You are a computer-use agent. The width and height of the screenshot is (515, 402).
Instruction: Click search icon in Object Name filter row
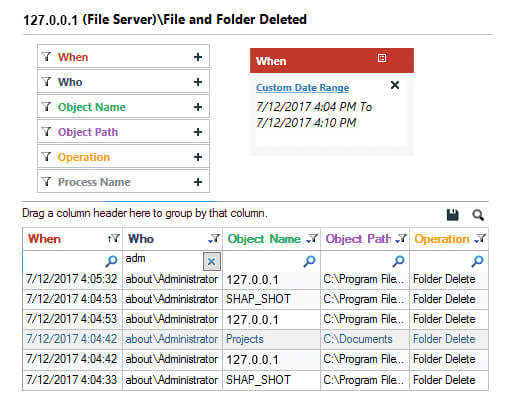[309, 261]
